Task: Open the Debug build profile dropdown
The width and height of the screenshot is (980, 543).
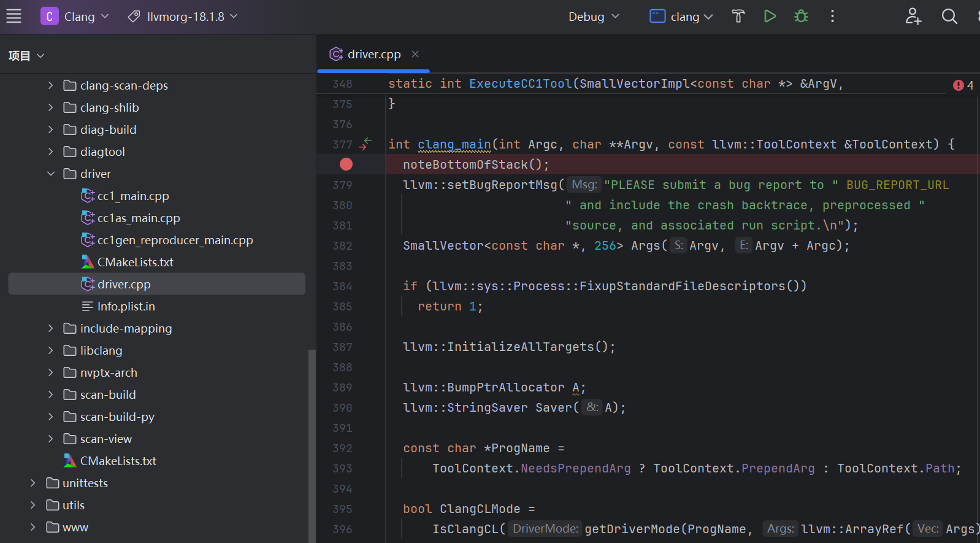Action: [x=594, y=17]
